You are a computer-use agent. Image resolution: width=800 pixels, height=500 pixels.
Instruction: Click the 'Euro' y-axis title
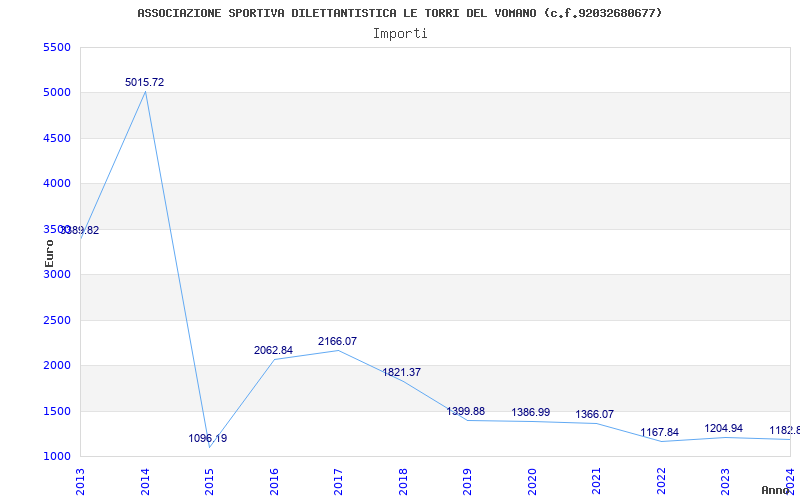tap(49, 253)
